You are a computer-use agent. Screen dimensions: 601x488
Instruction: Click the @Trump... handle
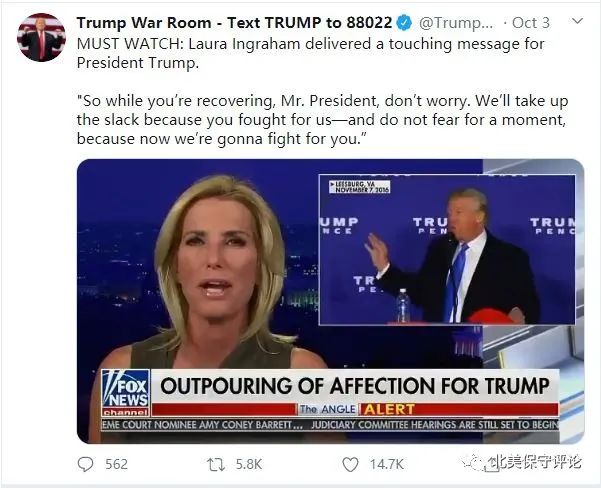tap(456, 23)
